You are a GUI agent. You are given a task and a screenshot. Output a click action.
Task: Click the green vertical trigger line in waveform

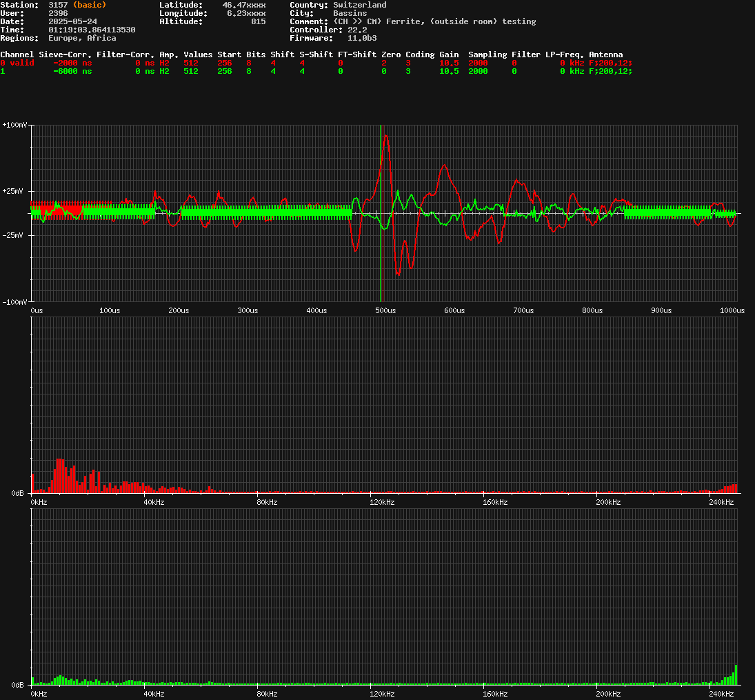(x=381, y=213)
